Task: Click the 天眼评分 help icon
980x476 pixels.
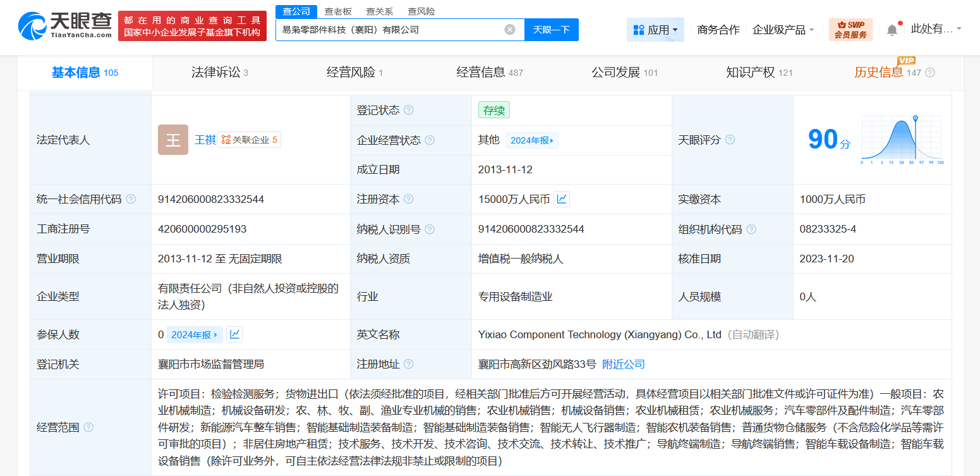Action: coord(730,140)
